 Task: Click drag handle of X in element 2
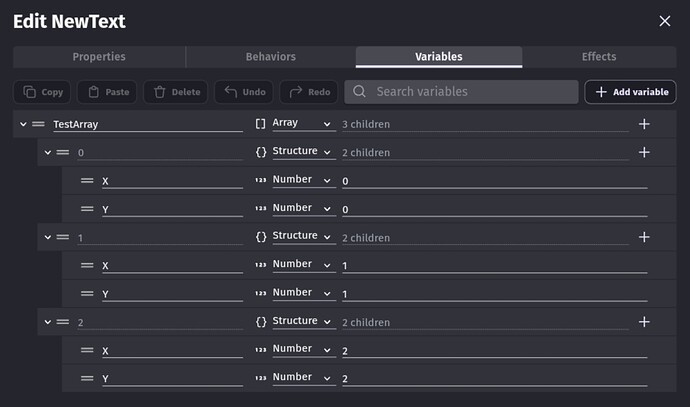[87, 350]
